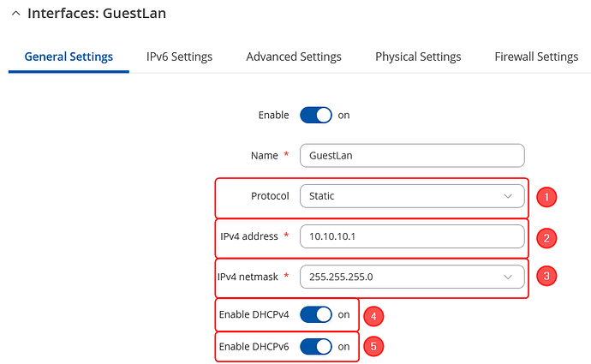Toggle the Enable interface switch

click(316, 116)
